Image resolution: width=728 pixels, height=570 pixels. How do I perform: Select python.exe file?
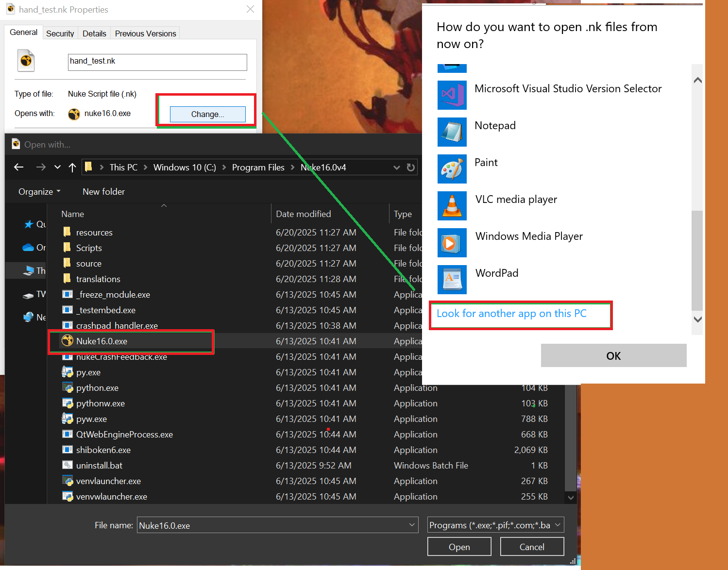[97, 388]
